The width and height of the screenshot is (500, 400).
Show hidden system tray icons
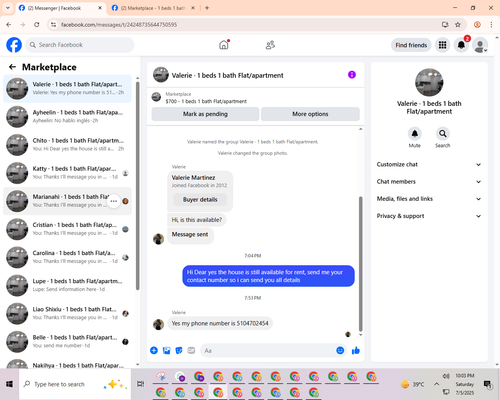(436, 384)
